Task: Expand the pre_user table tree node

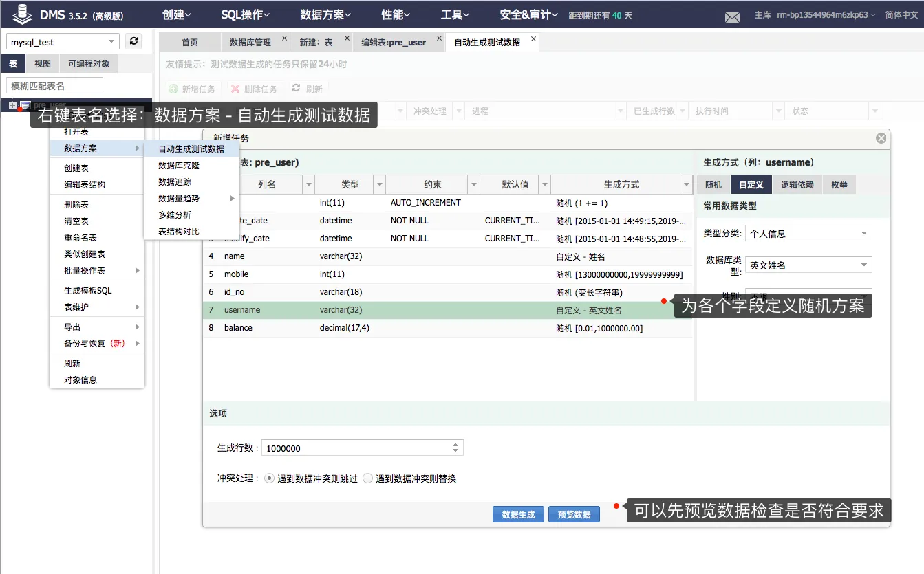Action: 12,105
